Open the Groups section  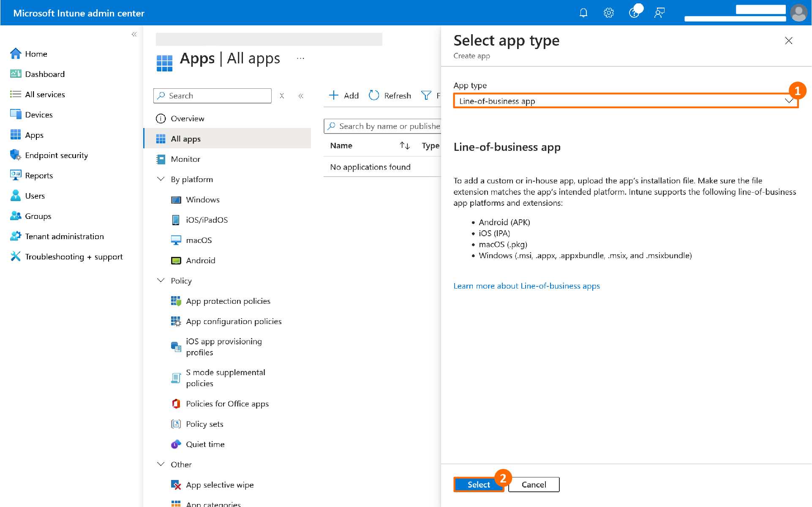38,216
